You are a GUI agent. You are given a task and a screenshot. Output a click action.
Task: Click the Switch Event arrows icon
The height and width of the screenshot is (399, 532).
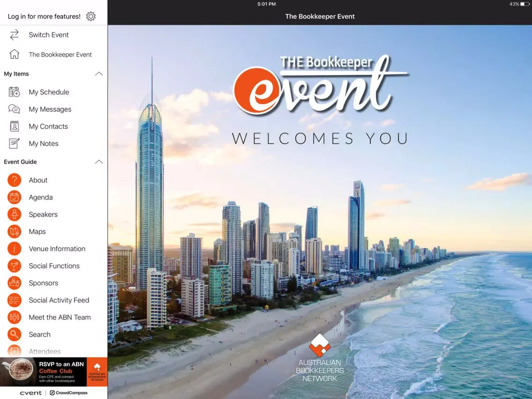click(14, 35)
